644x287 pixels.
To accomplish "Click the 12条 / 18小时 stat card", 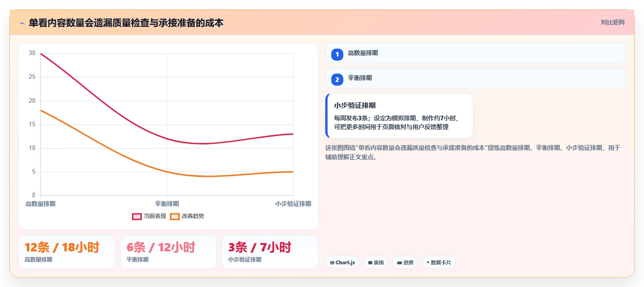I will click(x=67, y=252).
